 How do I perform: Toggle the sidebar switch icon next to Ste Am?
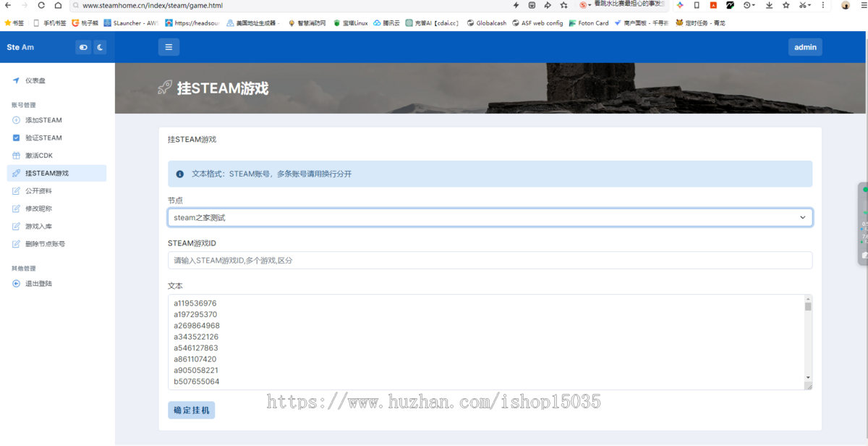click(84, 47)
